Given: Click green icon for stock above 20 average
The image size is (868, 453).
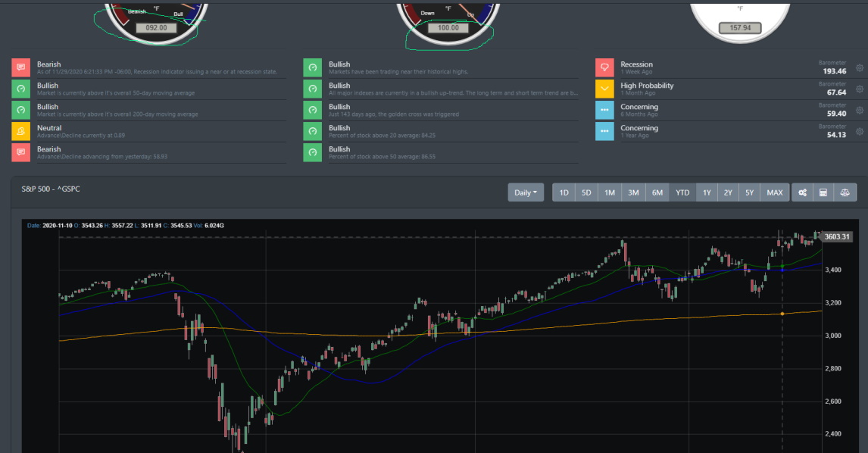Looking at the screenshot, I should [x=313, y=131].
